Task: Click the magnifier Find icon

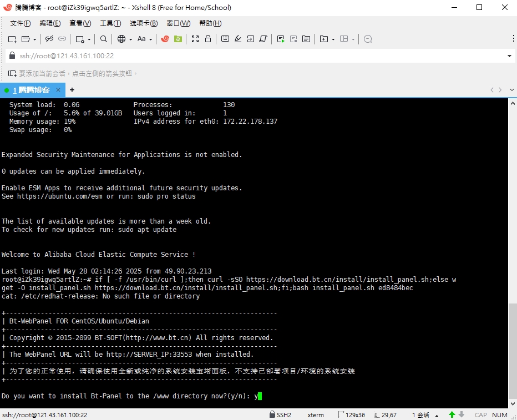Action: (x=104, y=39)
